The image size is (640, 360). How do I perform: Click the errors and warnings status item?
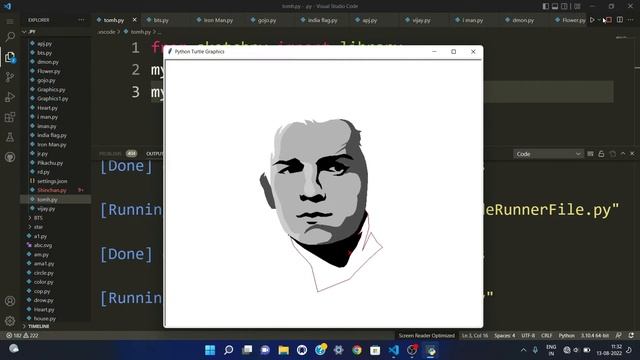[22, 336]
